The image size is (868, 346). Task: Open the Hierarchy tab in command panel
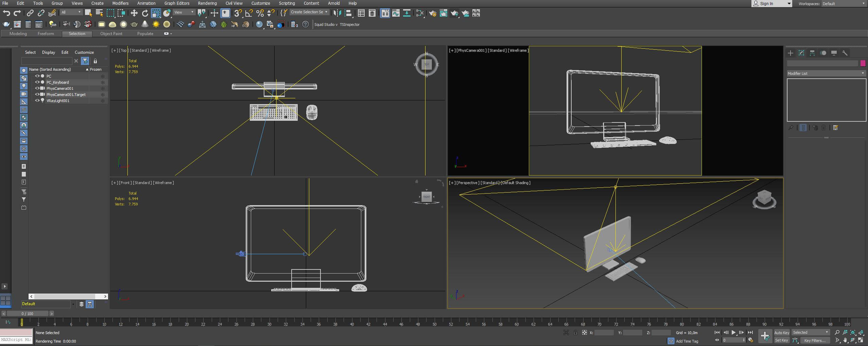coord(812,53)
